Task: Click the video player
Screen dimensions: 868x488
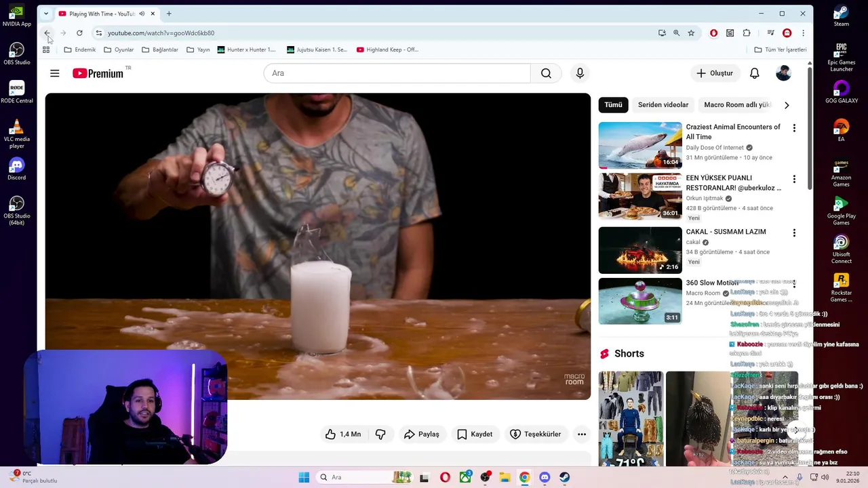Action: (318, 246)
